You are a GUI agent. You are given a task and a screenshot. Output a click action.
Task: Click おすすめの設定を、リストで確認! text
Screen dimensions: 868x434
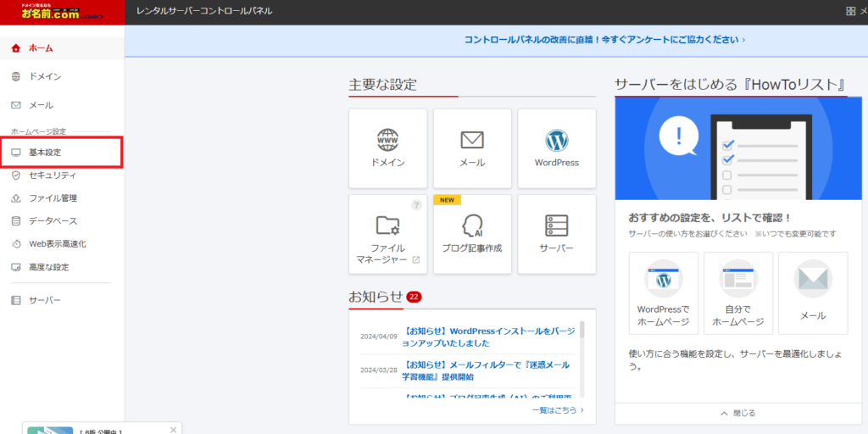point(710,218)
